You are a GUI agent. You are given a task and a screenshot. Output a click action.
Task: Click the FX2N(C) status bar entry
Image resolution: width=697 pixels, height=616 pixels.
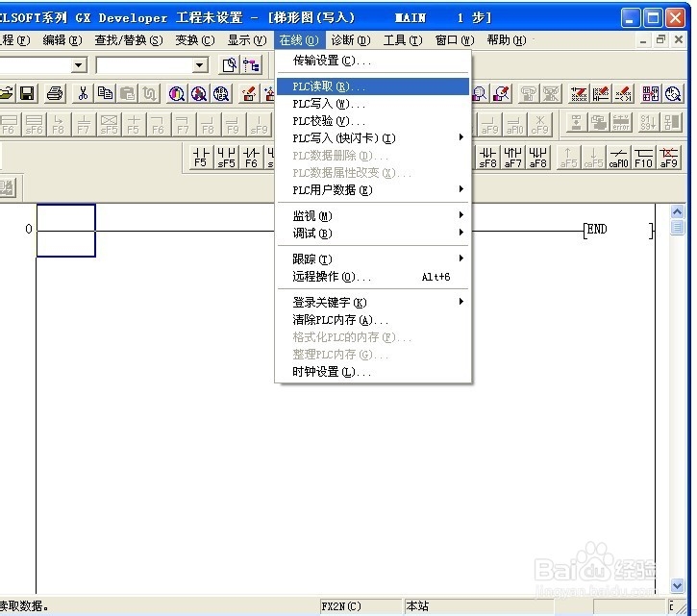tap(361, 606)
